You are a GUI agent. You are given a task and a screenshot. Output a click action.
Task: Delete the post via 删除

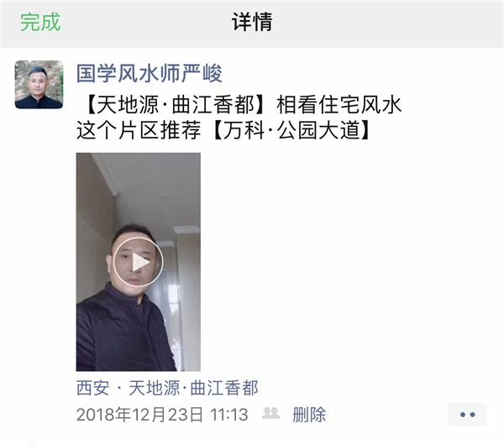coord(309,415)
